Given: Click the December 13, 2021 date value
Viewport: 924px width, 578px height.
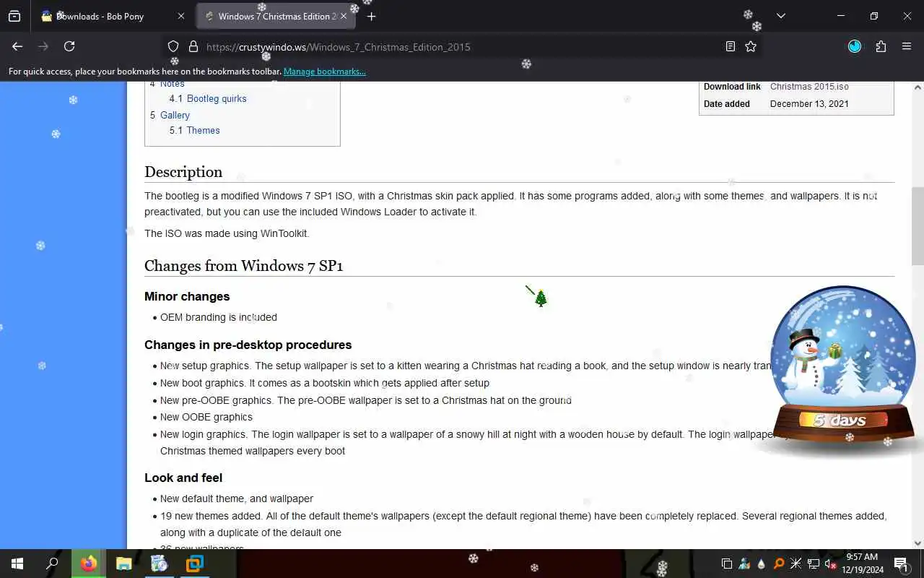Looking at the screenshot, I should [x=809, y=104].
